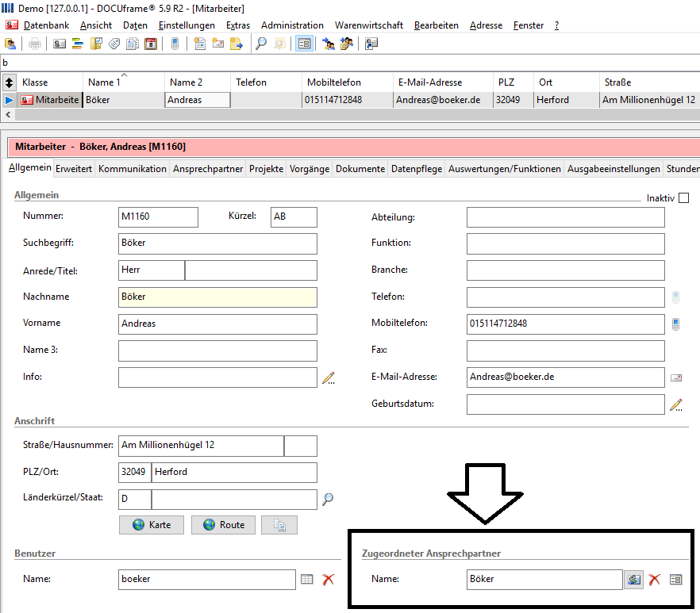This screenshot has width=700, height=613.
Task: Click the phone icon beside Telefon field
Action: (x=676, y=297)
